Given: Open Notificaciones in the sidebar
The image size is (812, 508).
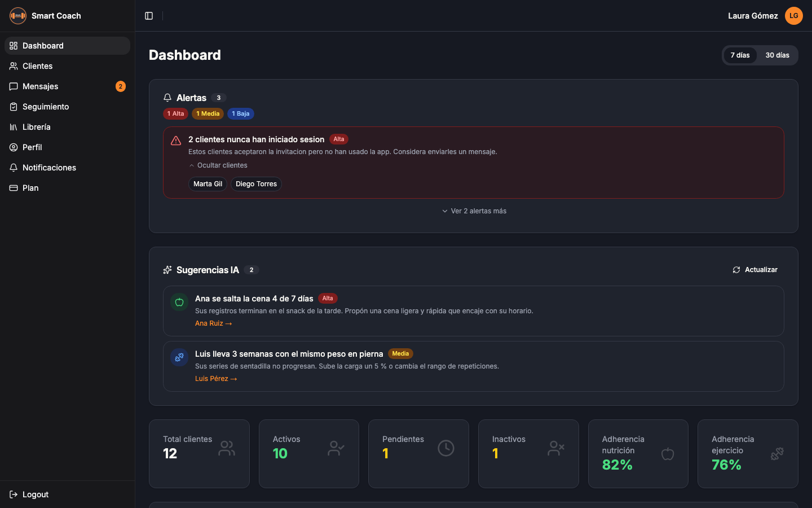Looking at the screenshot, I should (x=68, y=168).
